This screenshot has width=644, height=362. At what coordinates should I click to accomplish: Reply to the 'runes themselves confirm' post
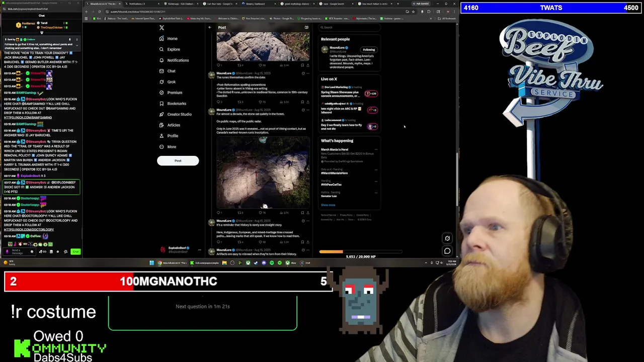tap(219, 102)
